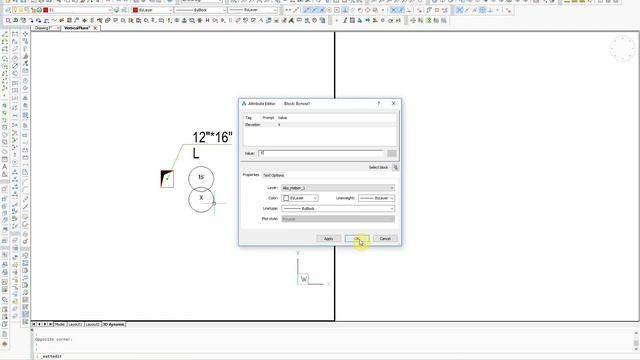Image resolution: width=640 pixels, height=360 pixels.
Task: Select the Multiline Text A tool in left toolbar
Action: point(4,167)
